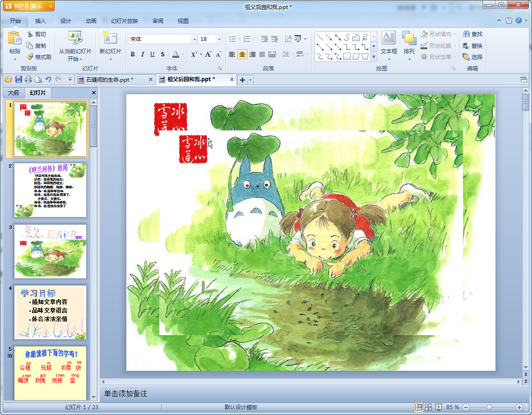Select slide 5 thumbnail 你能读准下面的字吗
Image resolution: width=532 pixels, height=415 pixels.
tap(50, 373)
